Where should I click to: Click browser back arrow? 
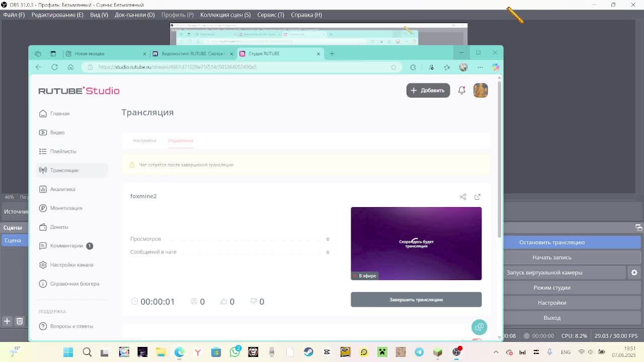pyautogui.click(x=39, y=67)
